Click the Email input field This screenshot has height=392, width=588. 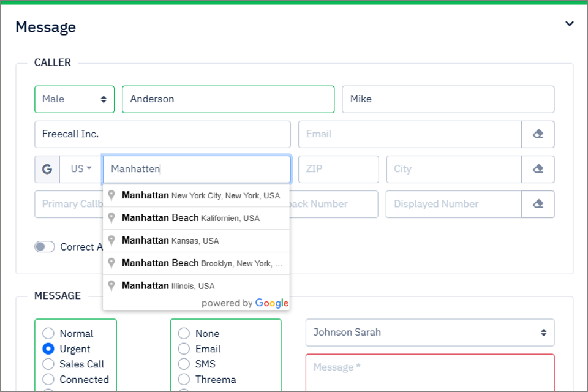point(409,134)
